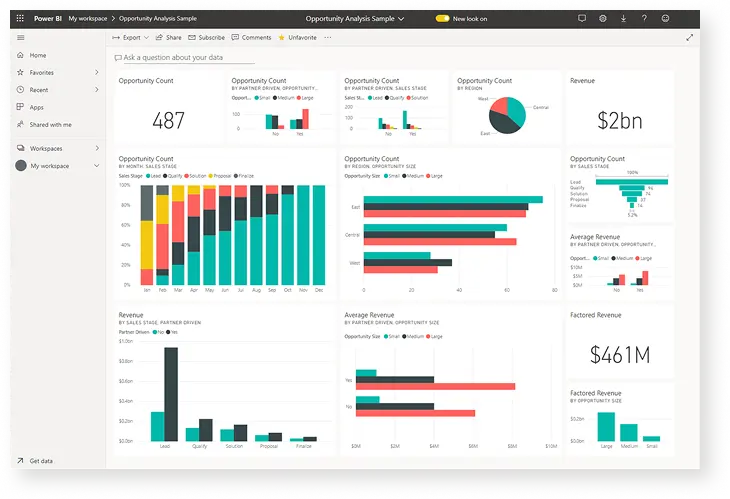
Task: Click the Subscribe button label
Action: 211,38
